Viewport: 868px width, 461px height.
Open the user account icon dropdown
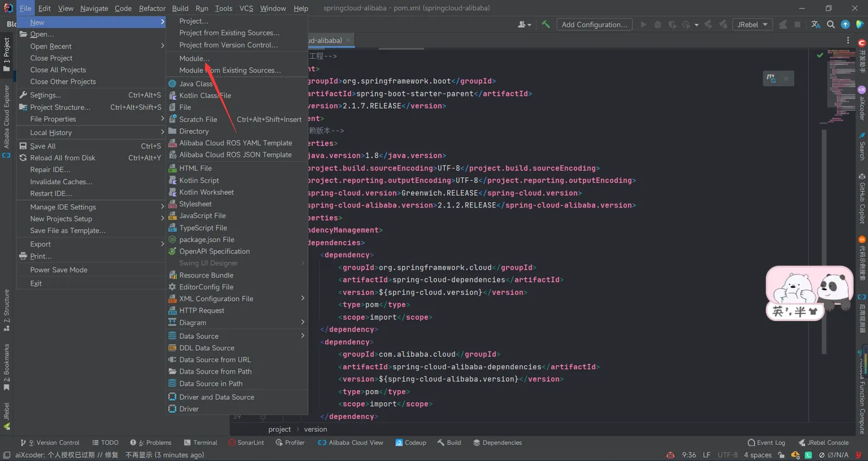(524, 25)
